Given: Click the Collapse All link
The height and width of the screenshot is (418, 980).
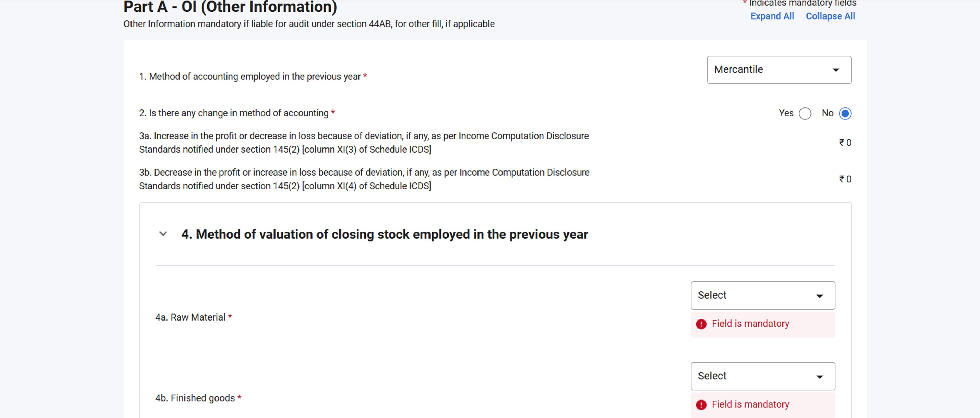Looking at the screenshot, I should click(x=830, y=16).
